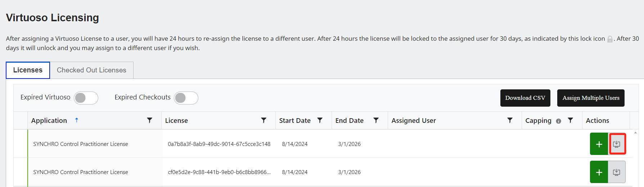Enable the Expired Virtuoso toggle
Screen dimensions: 644x187
pos(86,98)
